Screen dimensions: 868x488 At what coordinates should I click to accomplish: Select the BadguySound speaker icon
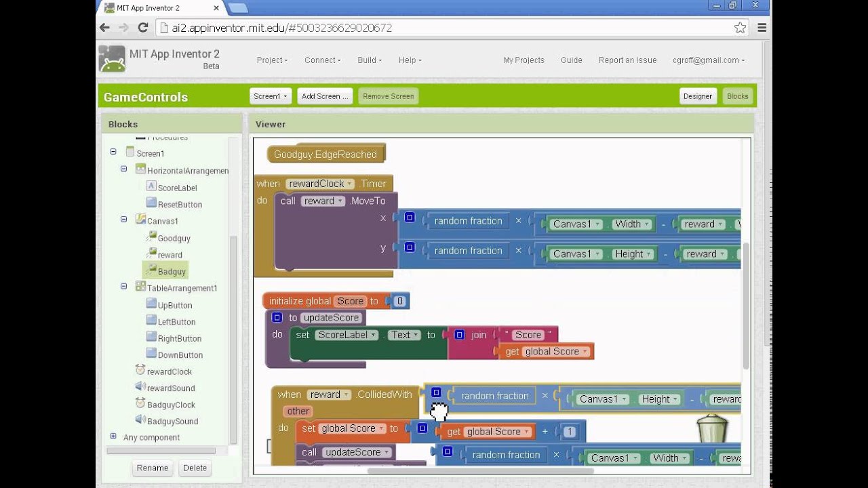tap(140, 420)
